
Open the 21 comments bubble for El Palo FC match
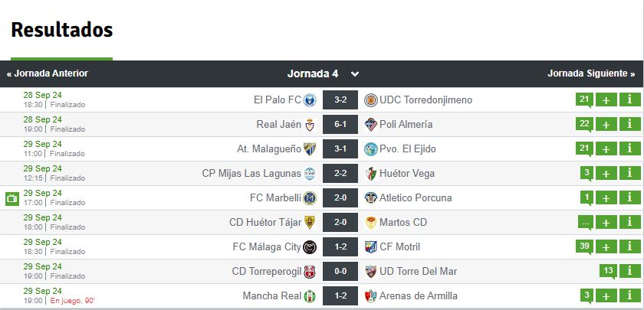[x=584, y=100]
